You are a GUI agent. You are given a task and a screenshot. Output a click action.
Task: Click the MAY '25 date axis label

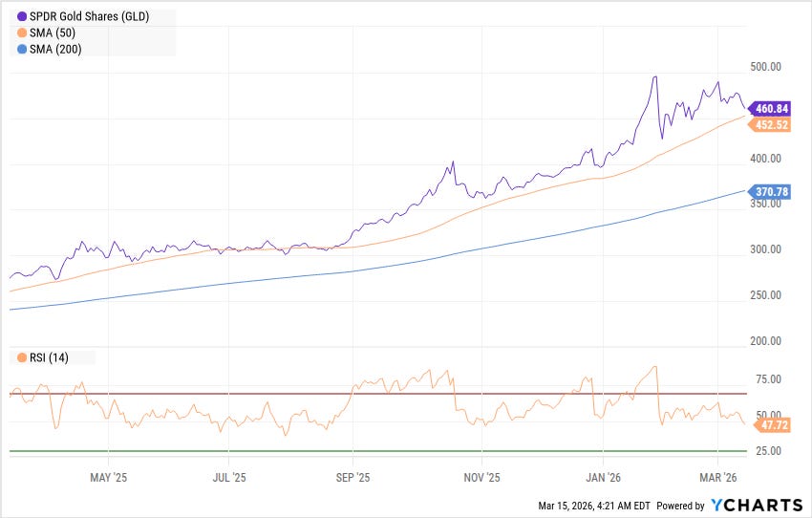[108, 478]
